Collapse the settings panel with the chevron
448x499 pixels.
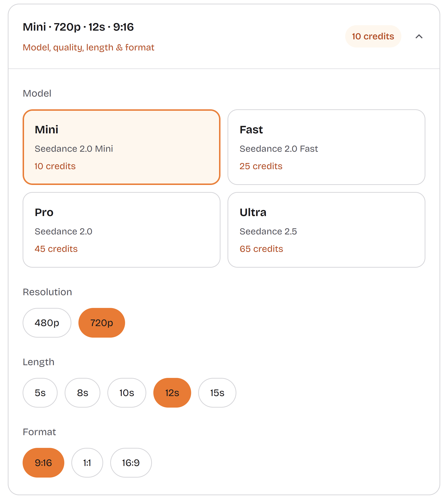pos(419,37)
